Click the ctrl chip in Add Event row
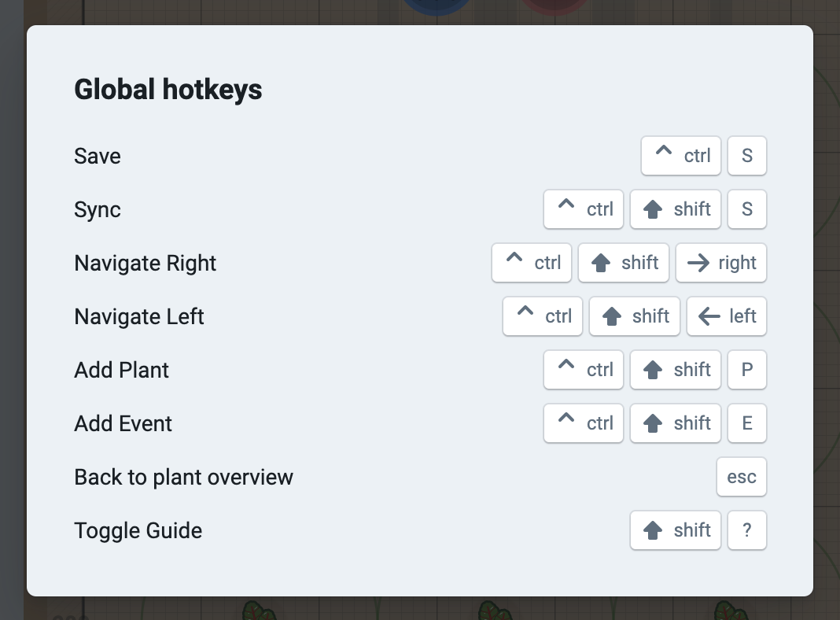 click(583, 423)
